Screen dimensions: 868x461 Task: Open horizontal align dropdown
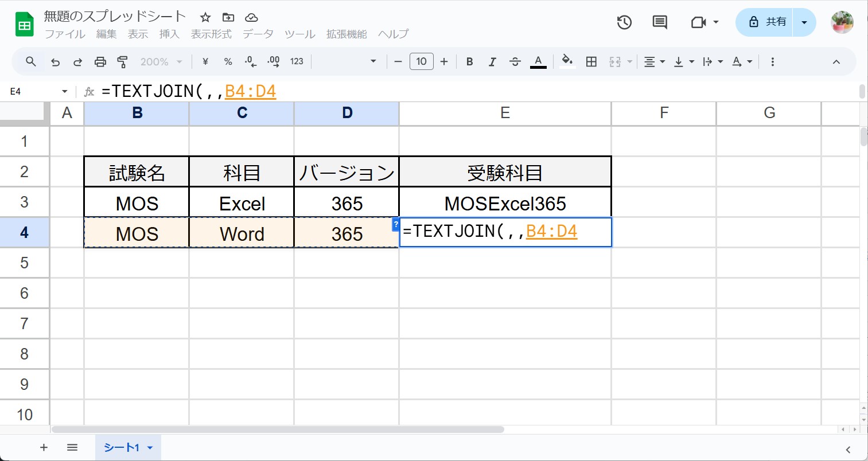654,62
